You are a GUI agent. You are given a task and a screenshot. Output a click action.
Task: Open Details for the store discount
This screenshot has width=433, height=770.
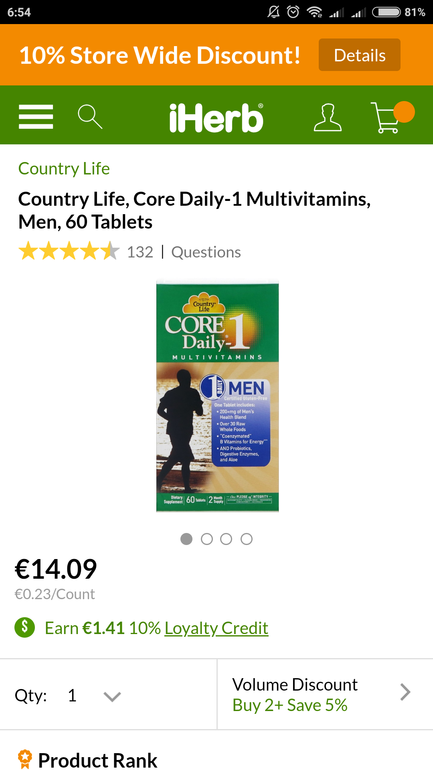[x=359, y=55]
